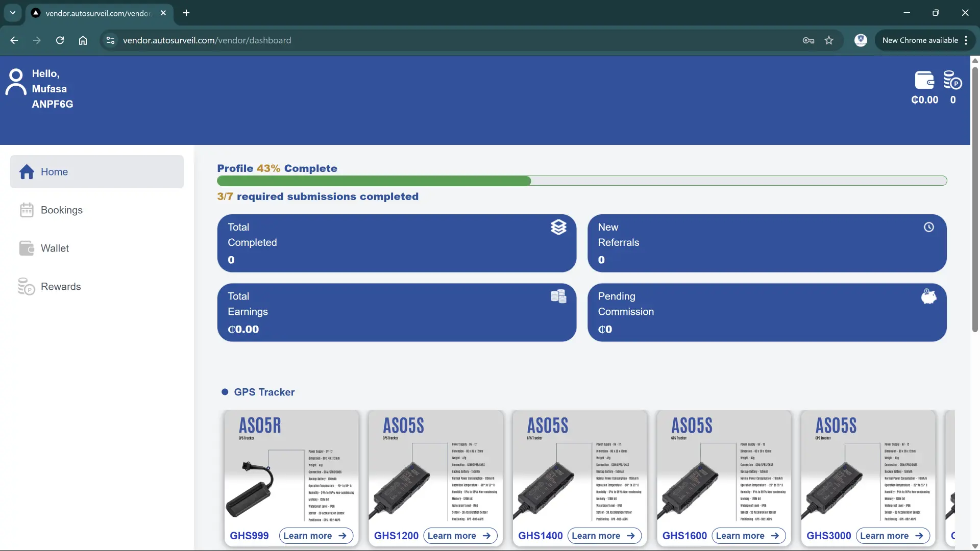The image size is (980, 551).
Task: Click the page vertical scrollbar
Action: click(975, 199)
